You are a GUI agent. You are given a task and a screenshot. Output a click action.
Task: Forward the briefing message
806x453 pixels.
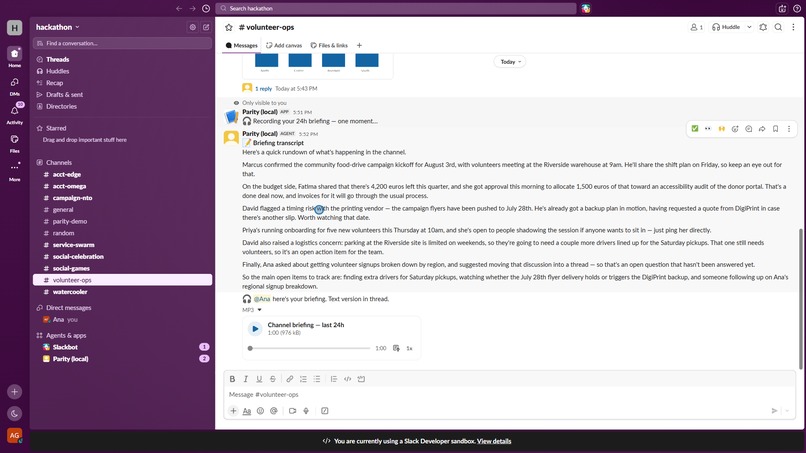pos(762,129)
